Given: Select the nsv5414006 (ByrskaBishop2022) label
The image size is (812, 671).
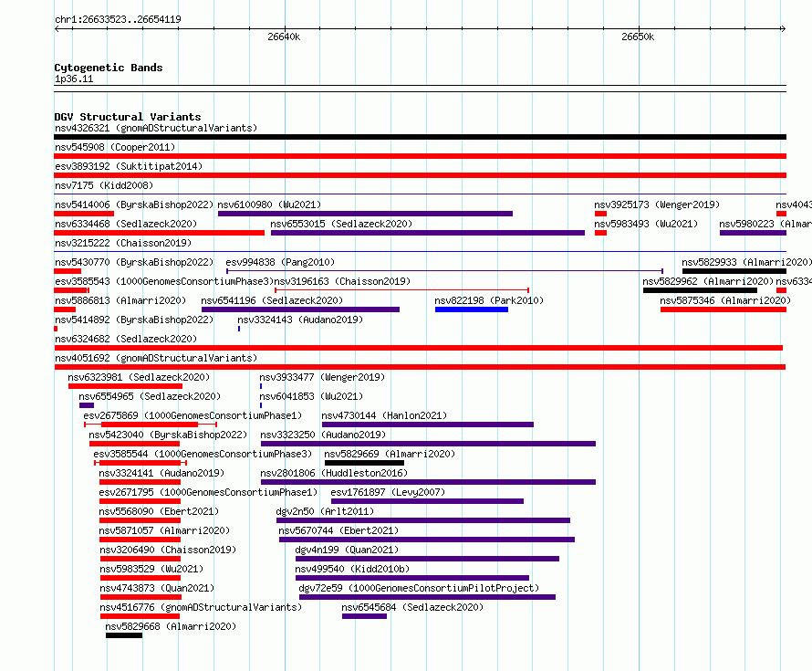Looking at the screenshot, I should point(134,204).
